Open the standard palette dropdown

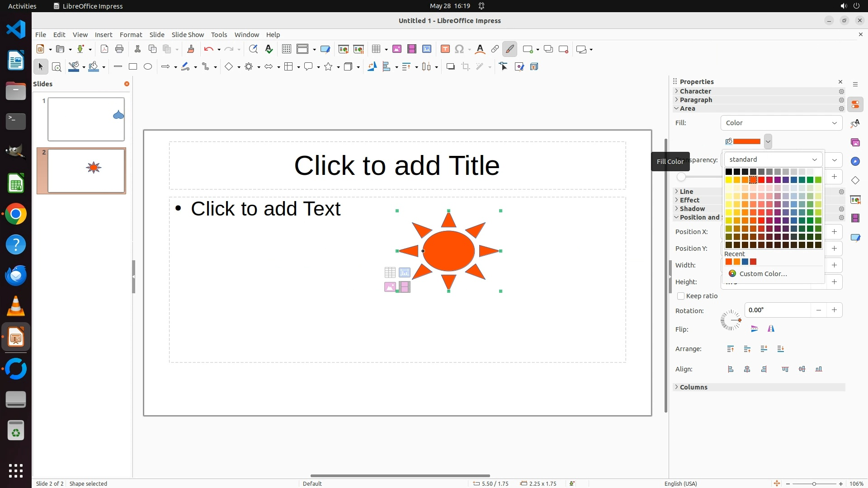[773, 160]
